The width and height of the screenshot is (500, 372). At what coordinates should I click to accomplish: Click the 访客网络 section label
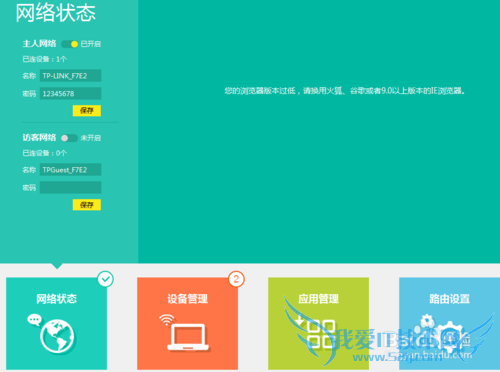coord(39,138)
